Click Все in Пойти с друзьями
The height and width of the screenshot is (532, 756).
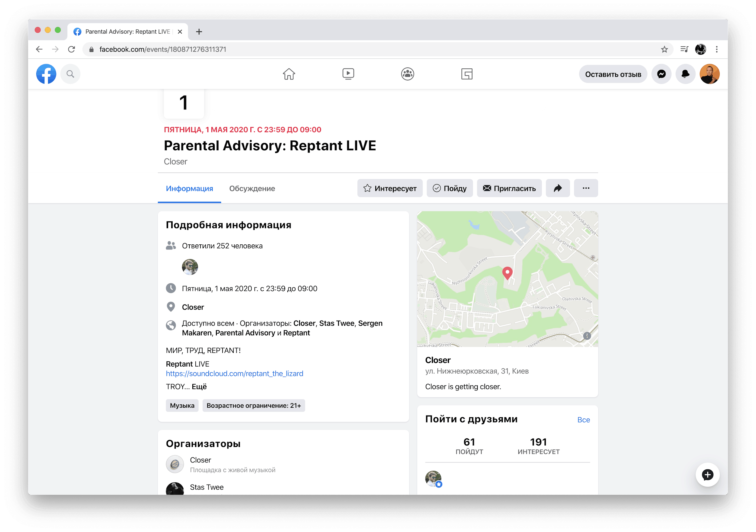coord(583,420)
